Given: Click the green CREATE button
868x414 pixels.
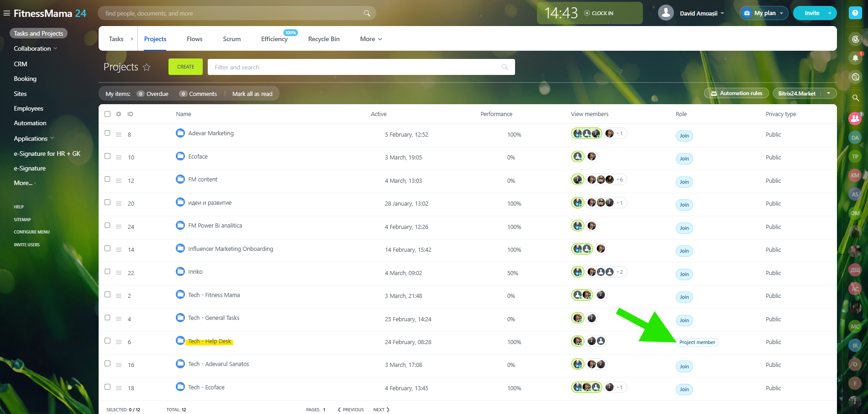Looking at the screenshot, I should point(185,67).
